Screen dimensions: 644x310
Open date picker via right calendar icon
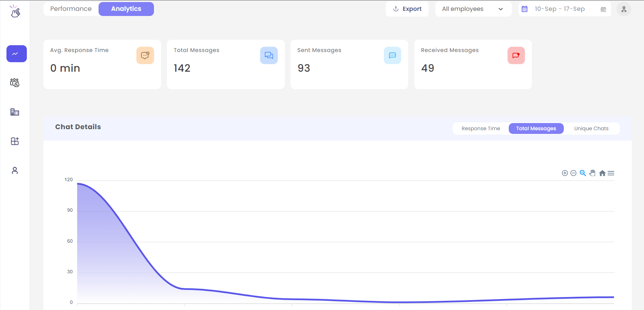603,10
